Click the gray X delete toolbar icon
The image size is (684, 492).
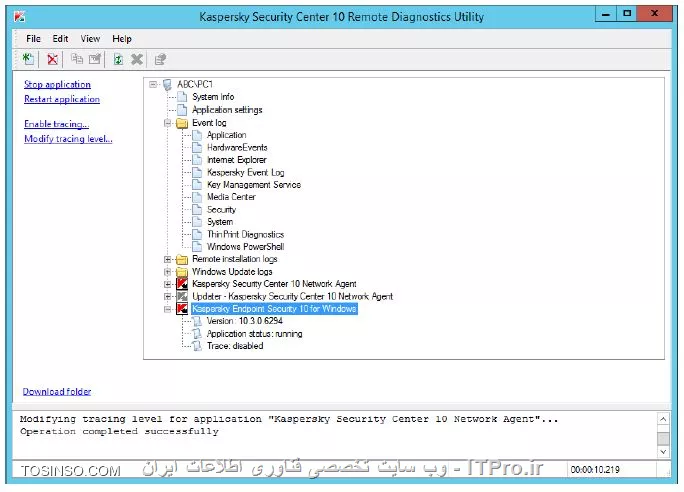click(x=137, y=59)
